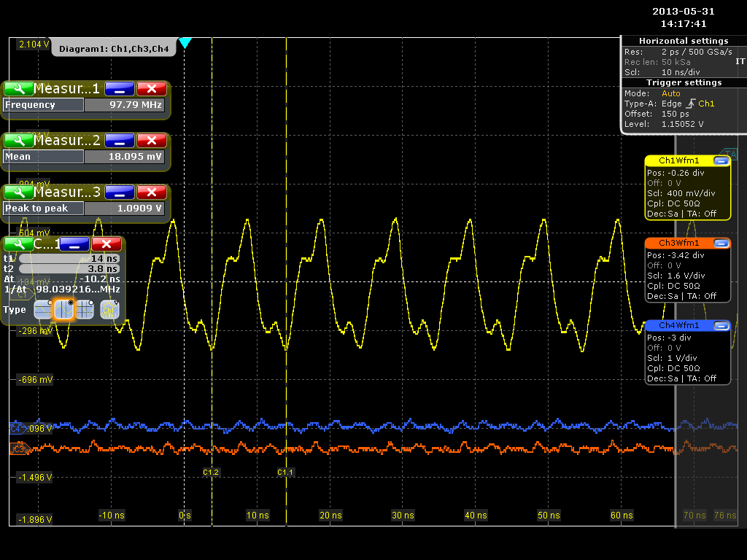The width and height of the screenshot is (747, 560).
Task: Select combined horizontal and vertical cursor type
Action: pyautogui.click(x=86, y=310)
